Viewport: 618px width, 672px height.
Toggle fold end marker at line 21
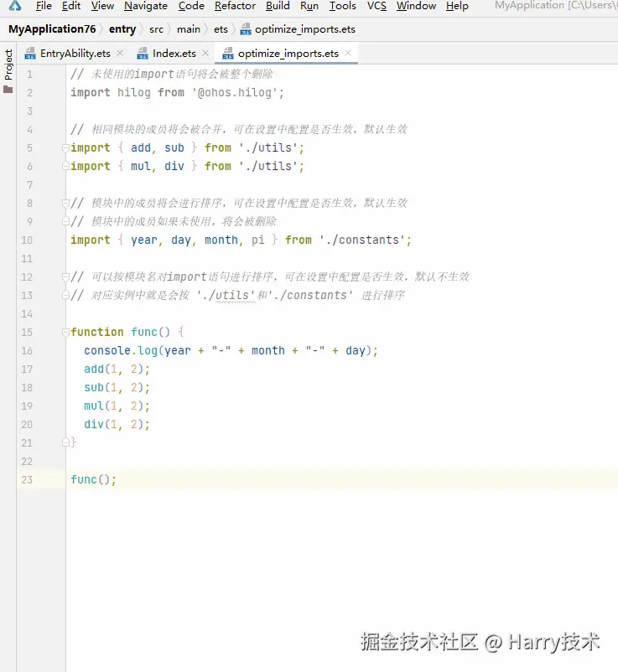65,442
